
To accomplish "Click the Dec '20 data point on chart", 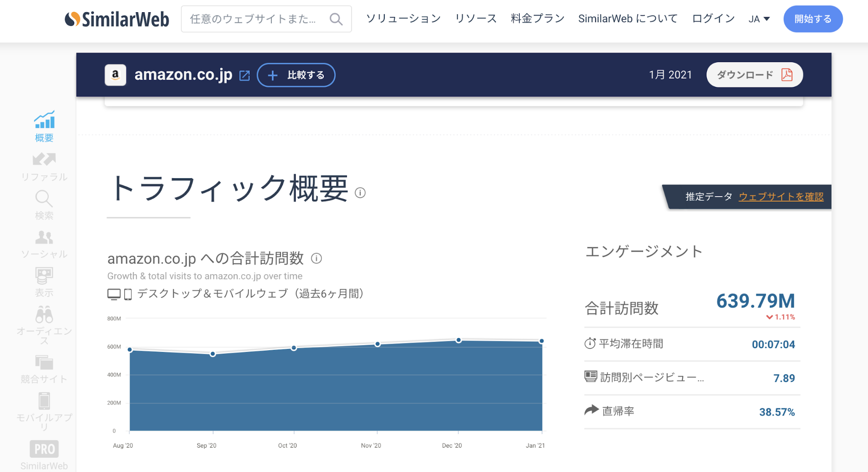I will 458,340.
